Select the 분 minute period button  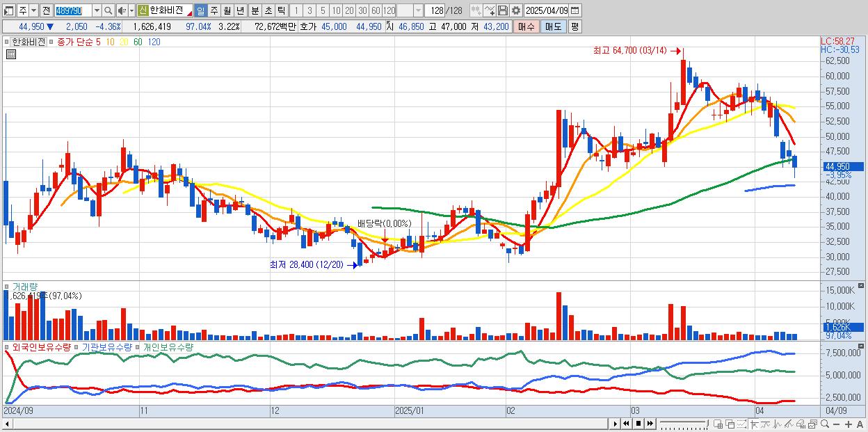pyautogui.click(x=255, y=10)
